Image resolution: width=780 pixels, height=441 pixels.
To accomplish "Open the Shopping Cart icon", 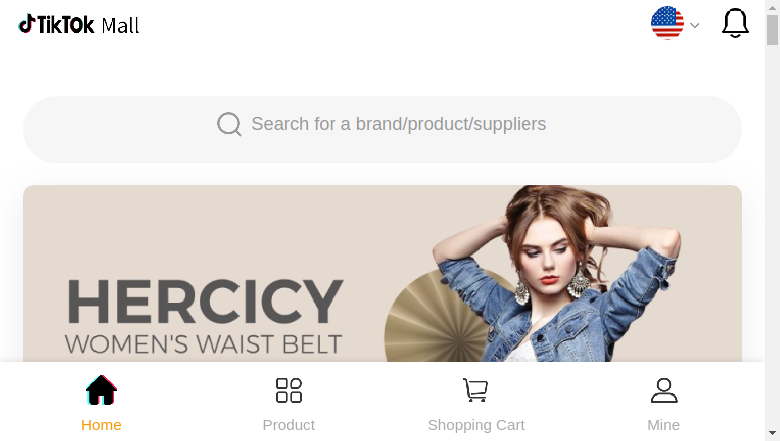I will [476, 390].
